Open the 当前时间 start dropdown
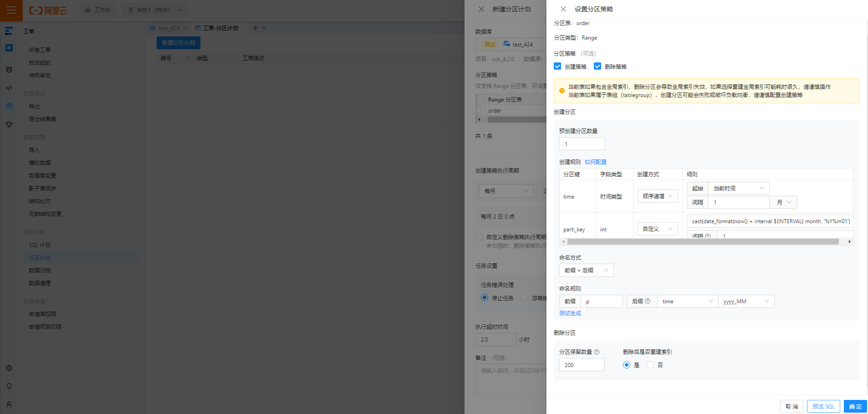The height and width of the screenshot is (414, 868). (739, 188)
